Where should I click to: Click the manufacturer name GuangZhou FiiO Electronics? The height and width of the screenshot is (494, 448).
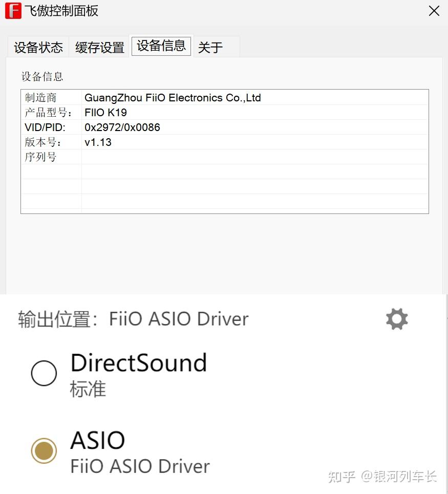pyautogui.click(x=173, y=98)
